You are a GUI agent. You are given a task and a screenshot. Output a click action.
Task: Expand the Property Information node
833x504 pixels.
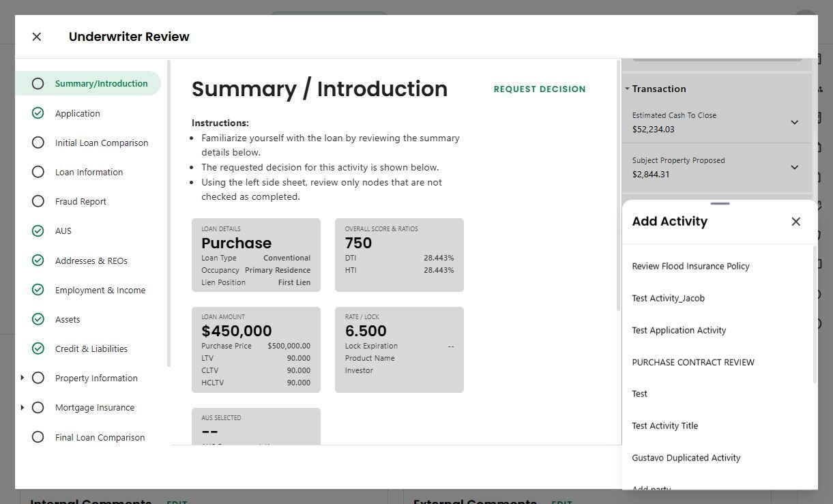pos(23,378)
